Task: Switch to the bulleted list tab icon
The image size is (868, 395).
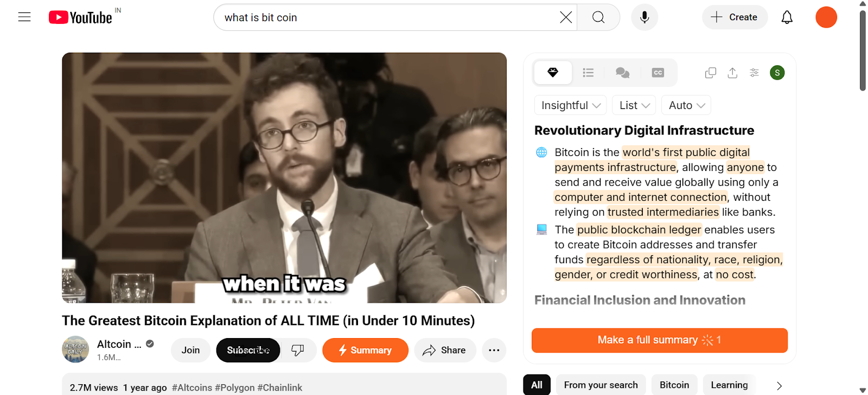Action: 588,73
